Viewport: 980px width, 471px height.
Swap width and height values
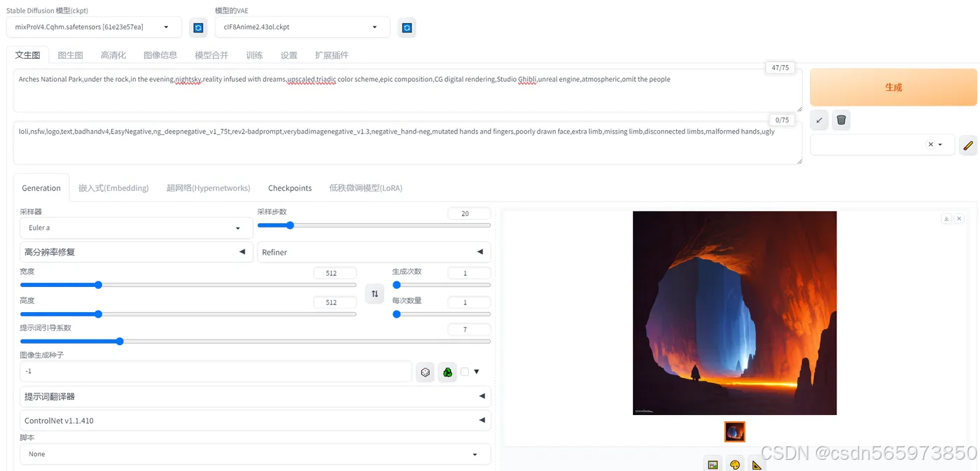click(374, 294)
